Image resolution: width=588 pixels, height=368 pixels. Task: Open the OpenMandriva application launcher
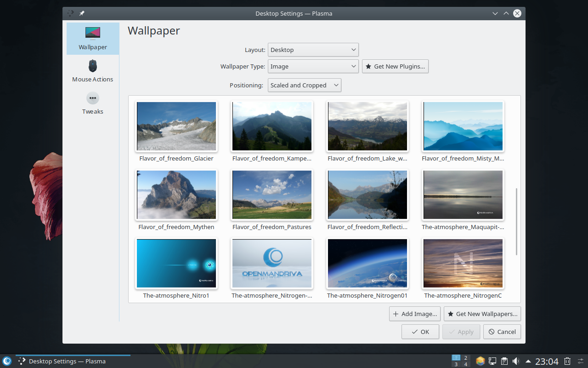7,361
